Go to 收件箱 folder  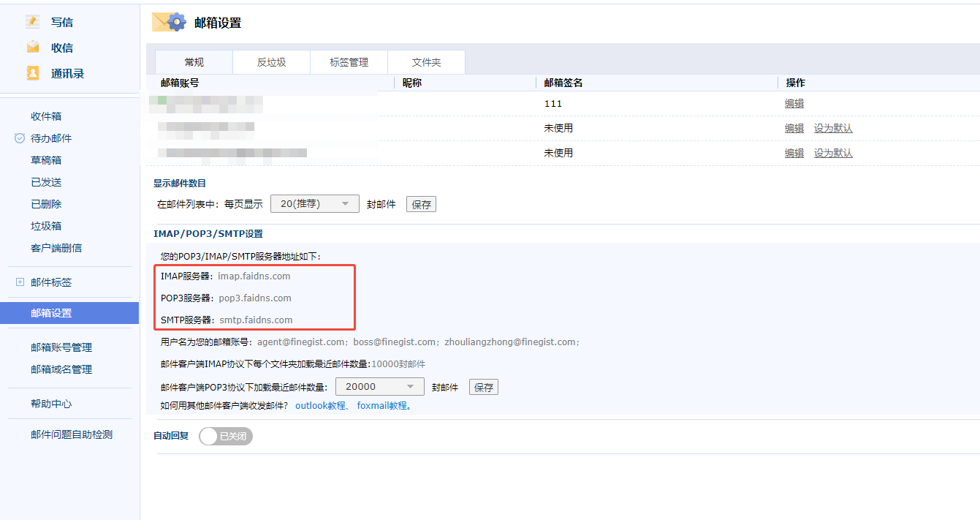coord(46,116)
